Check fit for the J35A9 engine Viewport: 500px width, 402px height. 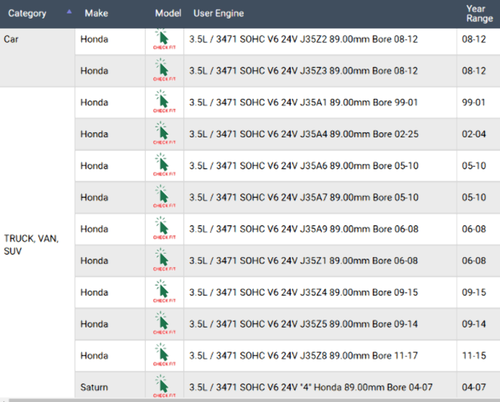(x=164, y=229)
